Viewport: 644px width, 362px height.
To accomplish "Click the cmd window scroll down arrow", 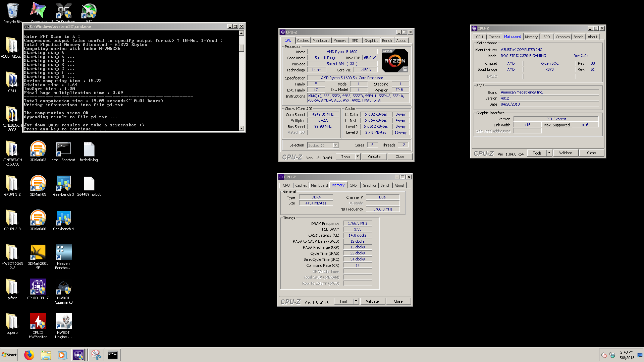I will pyautogui.click(x=241, y=128).
